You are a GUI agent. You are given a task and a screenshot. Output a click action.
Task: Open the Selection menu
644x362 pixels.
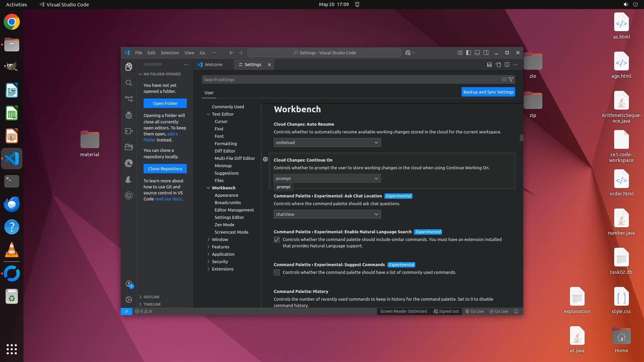pos(170,53)
